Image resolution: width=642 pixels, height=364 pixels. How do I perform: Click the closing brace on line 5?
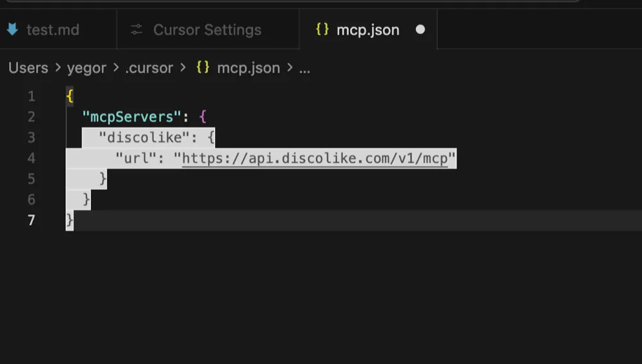pyautogui.click(x=103, y=179)
